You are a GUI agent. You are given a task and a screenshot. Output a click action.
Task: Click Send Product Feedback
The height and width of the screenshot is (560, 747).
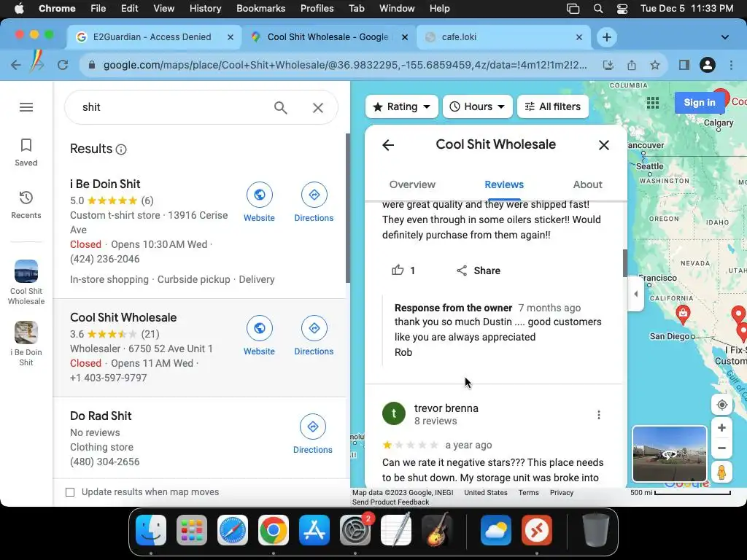(x=391, y=502)
